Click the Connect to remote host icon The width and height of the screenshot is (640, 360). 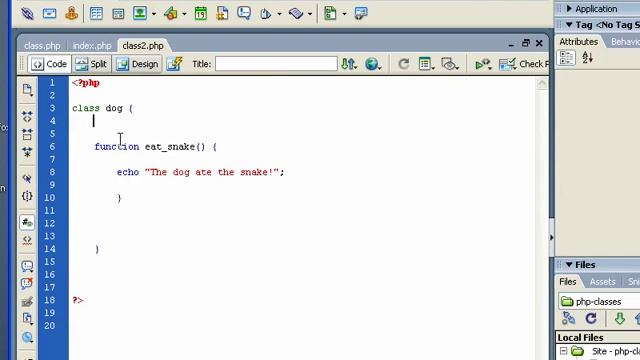[569, 318]
